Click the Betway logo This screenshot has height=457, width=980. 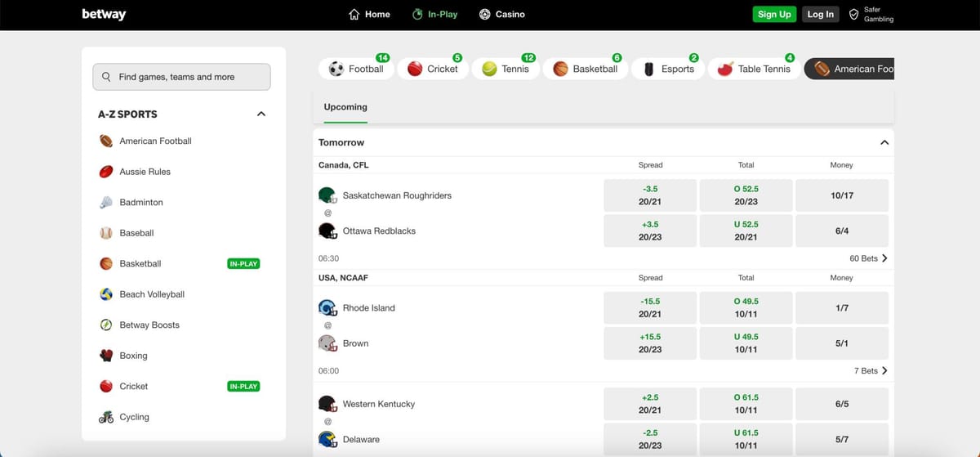(x=104, y=14)
